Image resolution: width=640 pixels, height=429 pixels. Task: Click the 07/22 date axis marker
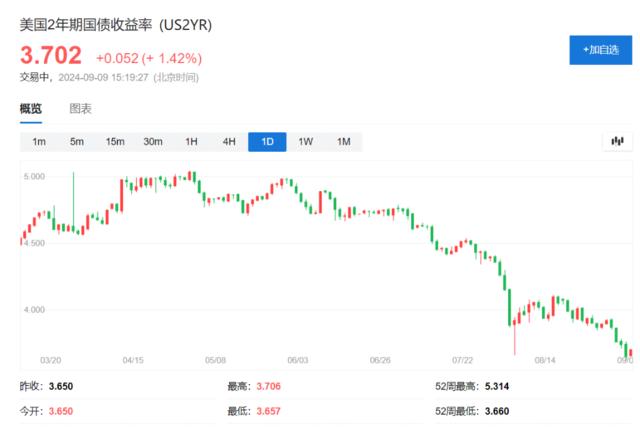462,360
